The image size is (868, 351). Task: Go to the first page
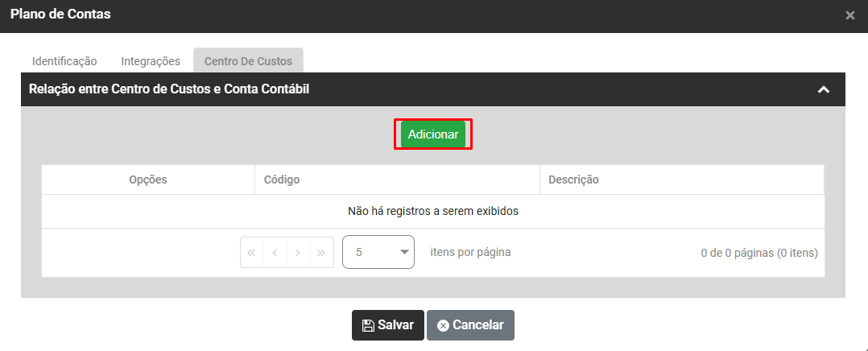pos(251,253)
